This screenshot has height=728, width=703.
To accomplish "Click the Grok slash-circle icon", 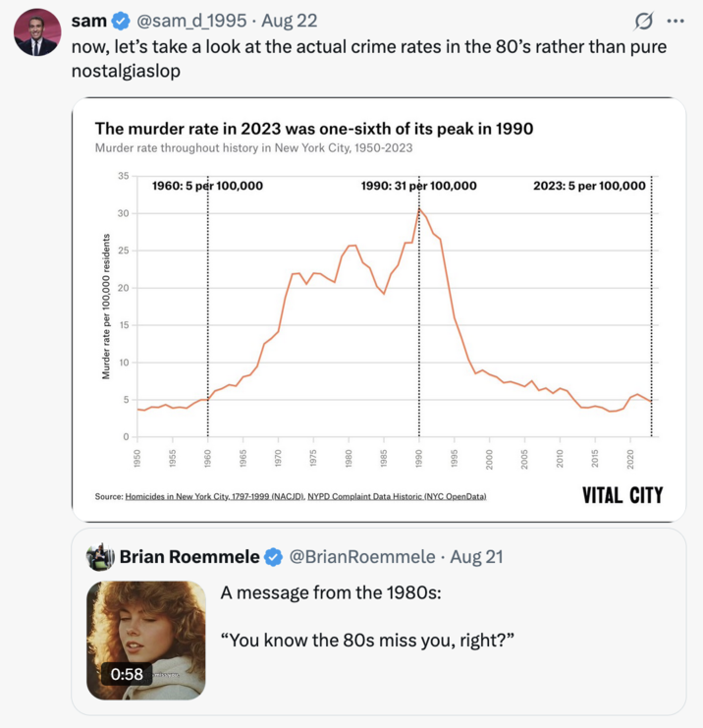I will point(644,21).
